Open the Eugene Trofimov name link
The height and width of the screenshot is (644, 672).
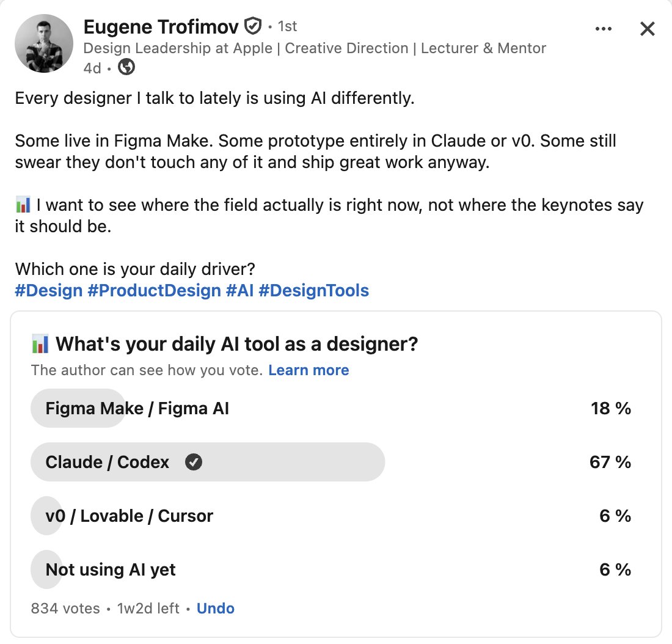pos(161,27)
